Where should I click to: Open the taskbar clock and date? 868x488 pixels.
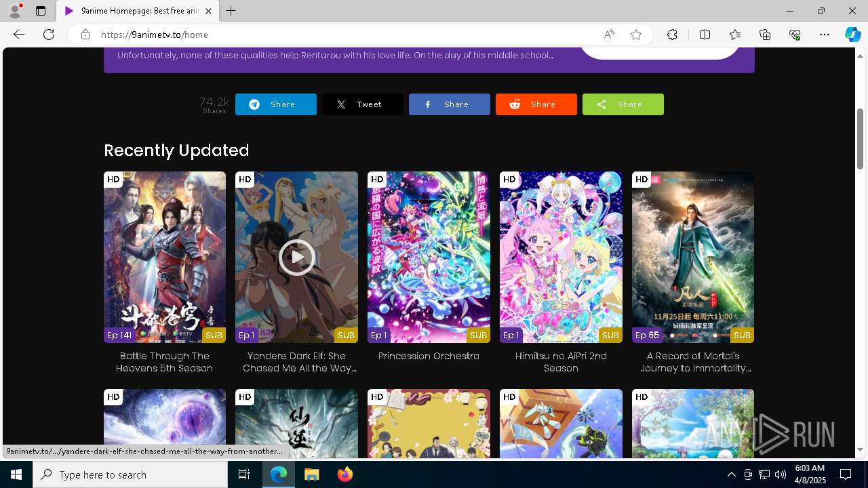(x=810, y=474)
